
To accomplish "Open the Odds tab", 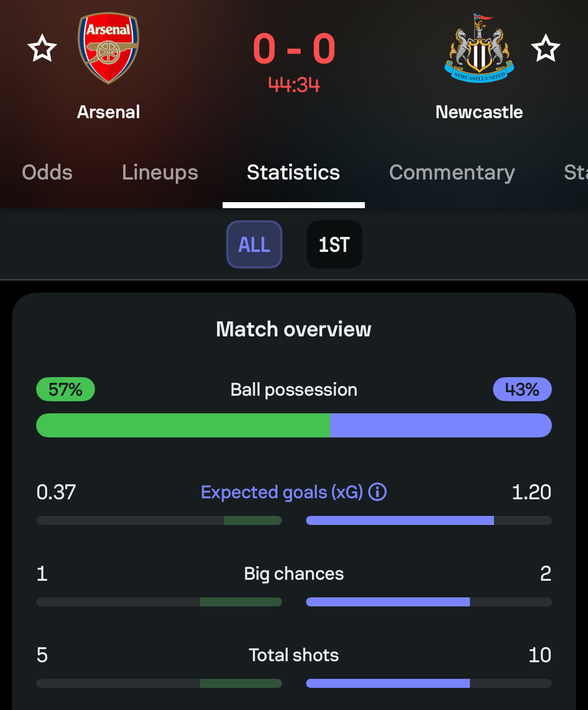I will coord(47,172).
